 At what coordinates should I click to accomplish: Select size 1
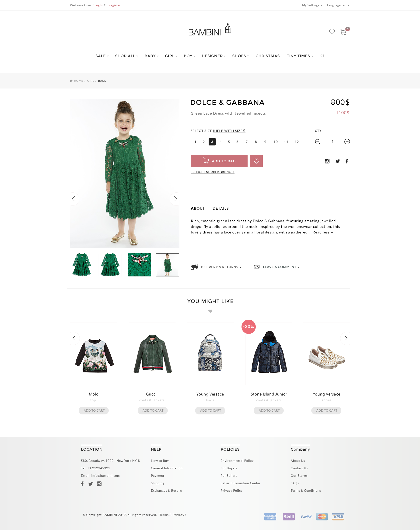pyautogui.click(x=195, y=142)
